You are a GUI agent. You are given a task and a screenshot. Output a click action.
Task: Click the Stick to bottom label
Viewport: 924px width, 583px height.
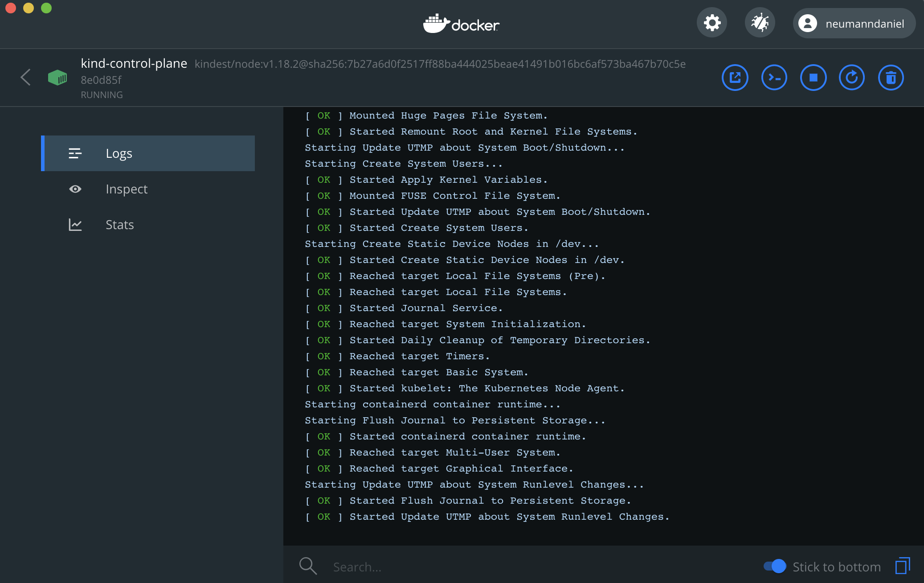(x=836, y=567)
